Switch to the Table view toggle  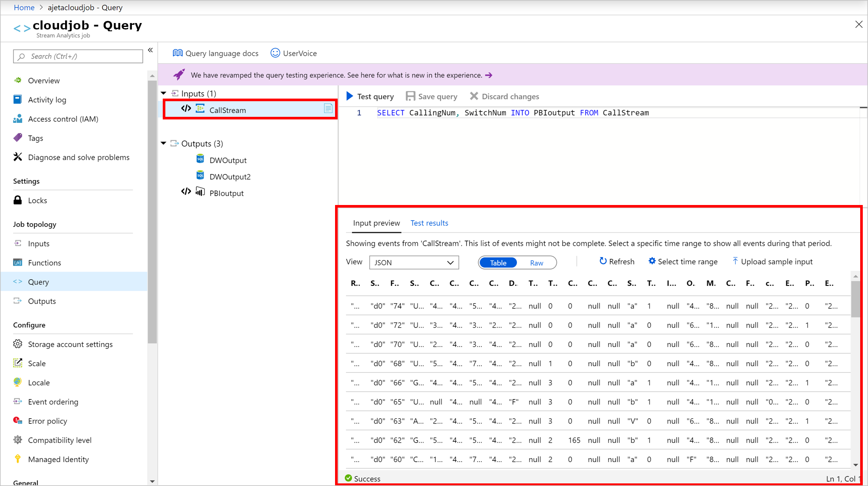(498, 262)
